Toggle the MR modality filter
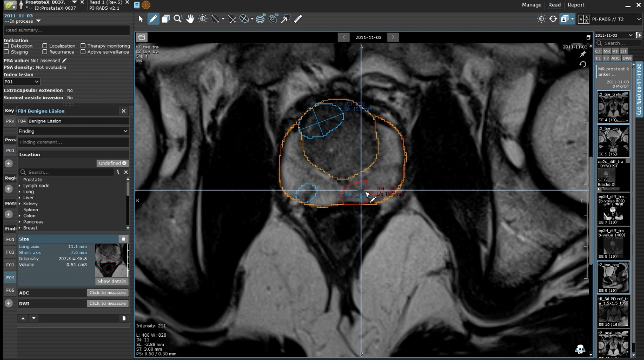 [607, 51]
